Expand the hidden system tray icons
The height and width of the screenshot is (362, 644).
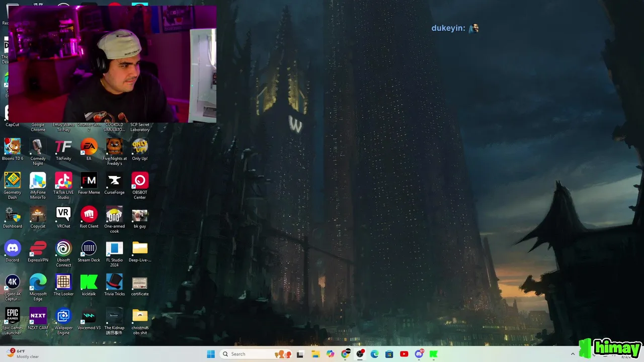pos(573,354)
